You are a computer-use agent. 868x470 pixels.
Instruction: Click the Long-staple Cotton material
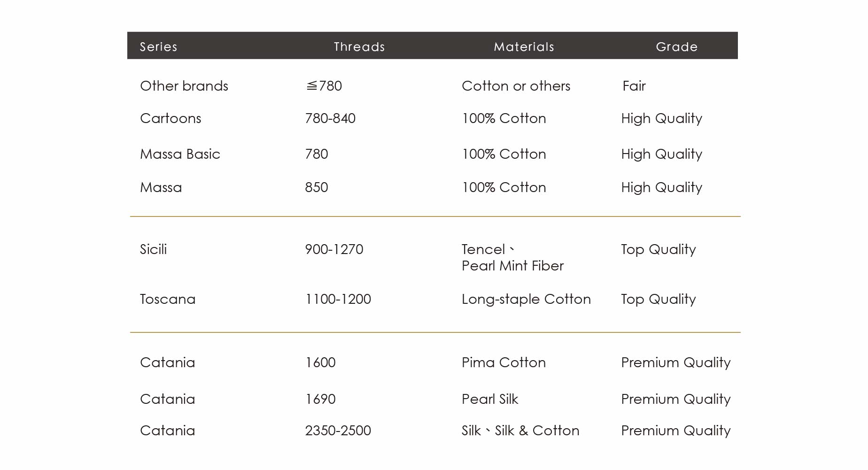(x=526, y=300)
